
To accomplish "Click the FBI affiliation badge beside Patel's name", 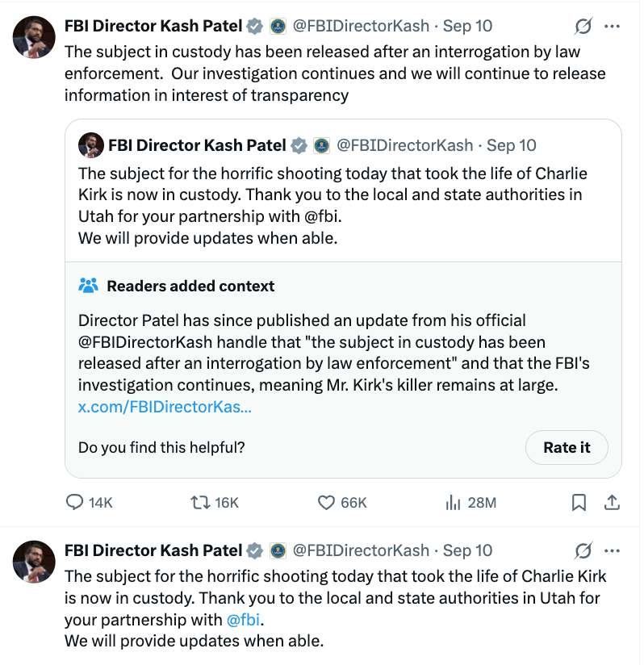I will (x=278, y=25).
